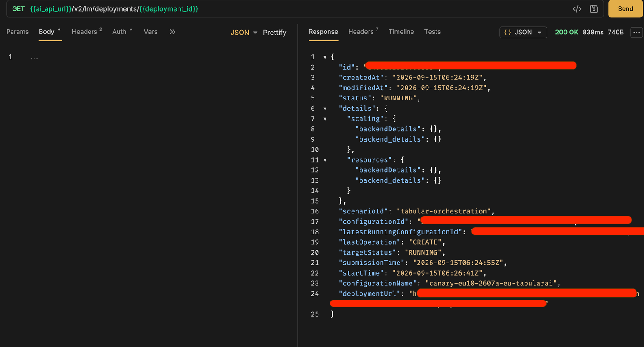Switch to the Tests tab
The width and height of the screenshot is (644, 347).
point(432,32)
